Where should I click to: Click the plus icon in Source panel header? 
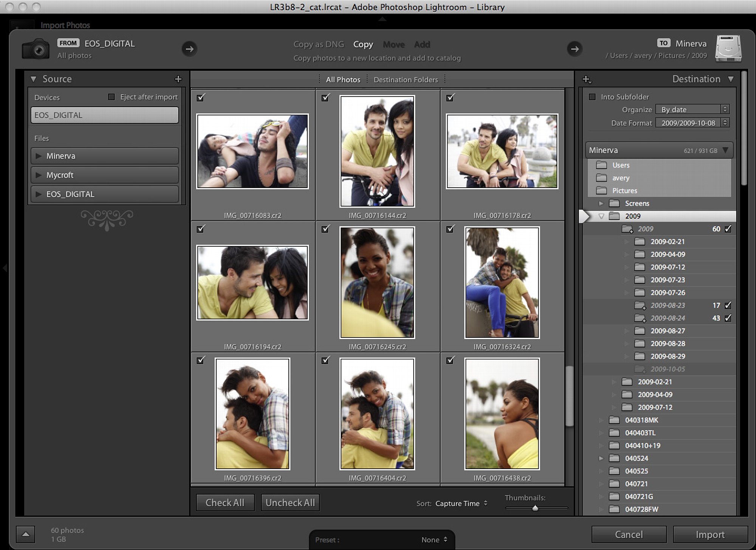(178, 79)
